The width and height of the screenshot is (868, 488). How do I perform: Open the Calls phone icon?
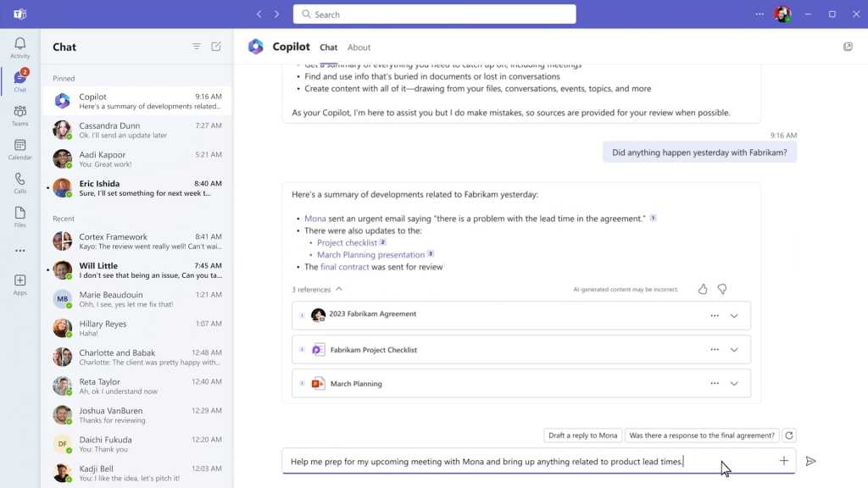(20, 183)
